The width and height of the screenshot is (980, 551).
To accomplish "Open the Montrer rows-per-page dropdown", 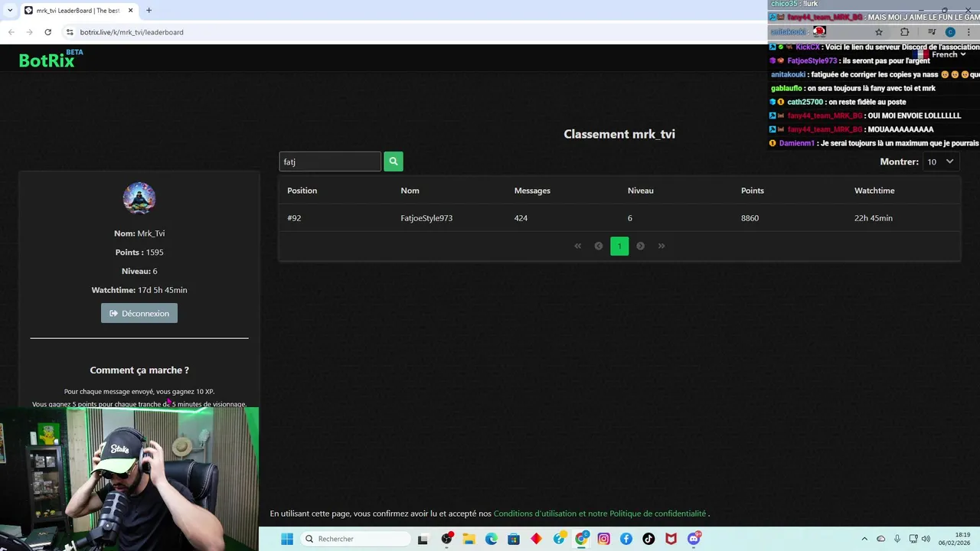I will (941, 161).
